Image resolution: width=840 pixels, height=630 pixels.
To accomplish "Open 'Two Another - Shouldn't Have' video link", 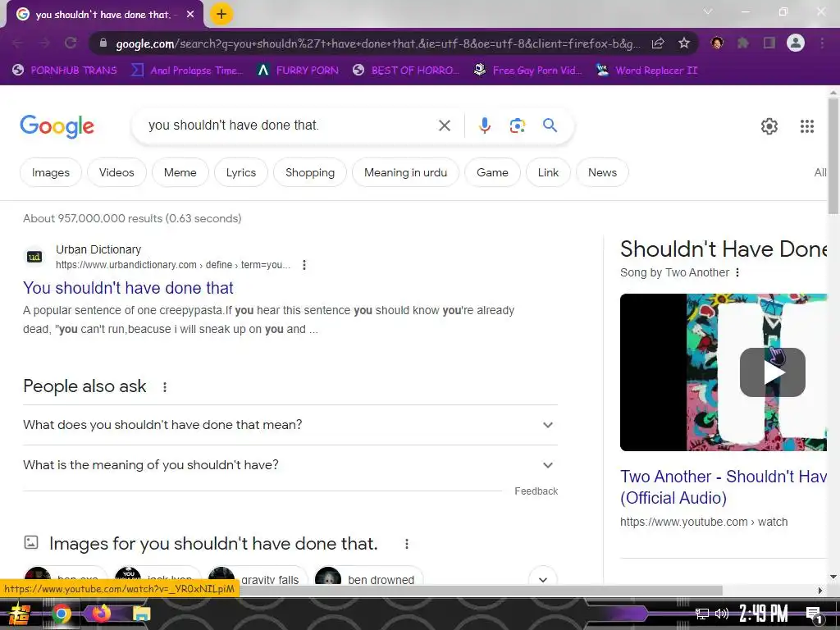I will 724,487.
